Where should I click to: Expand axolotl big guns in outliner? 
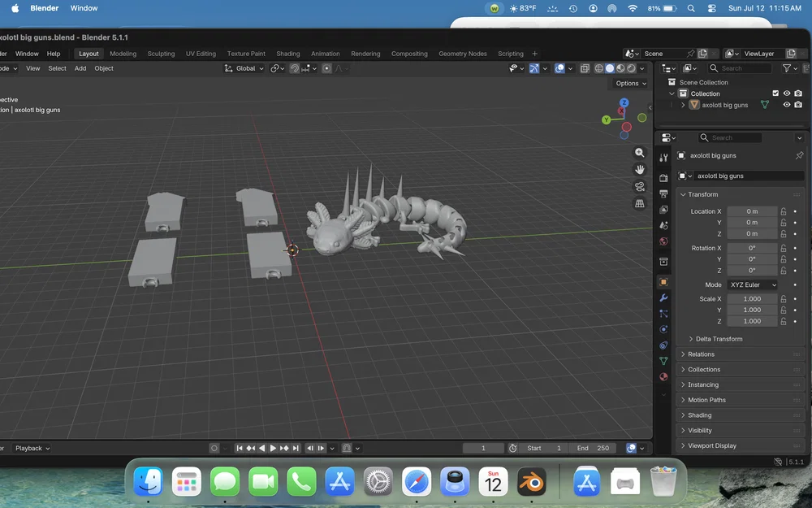pyautogui.click(x=683, y=105)
